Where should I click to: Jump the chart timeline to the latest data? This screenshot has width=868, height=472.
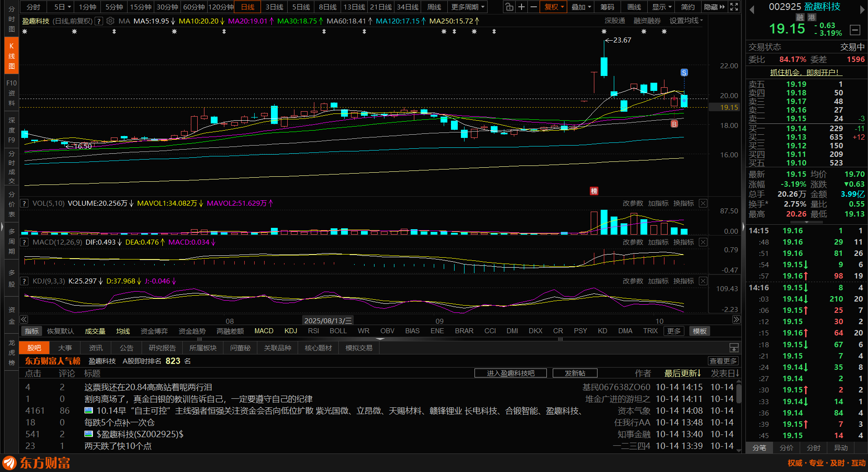coord(736,320)
